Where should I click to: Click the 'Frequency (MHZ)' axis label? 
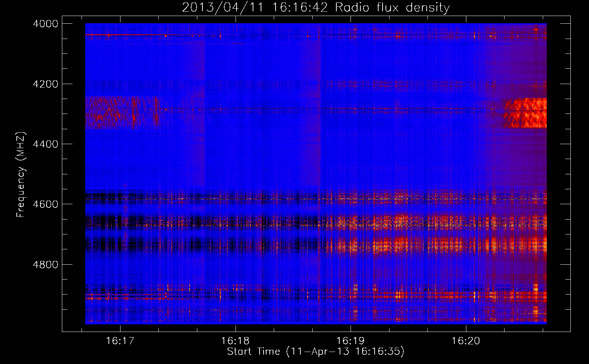(x=21, y=175)
